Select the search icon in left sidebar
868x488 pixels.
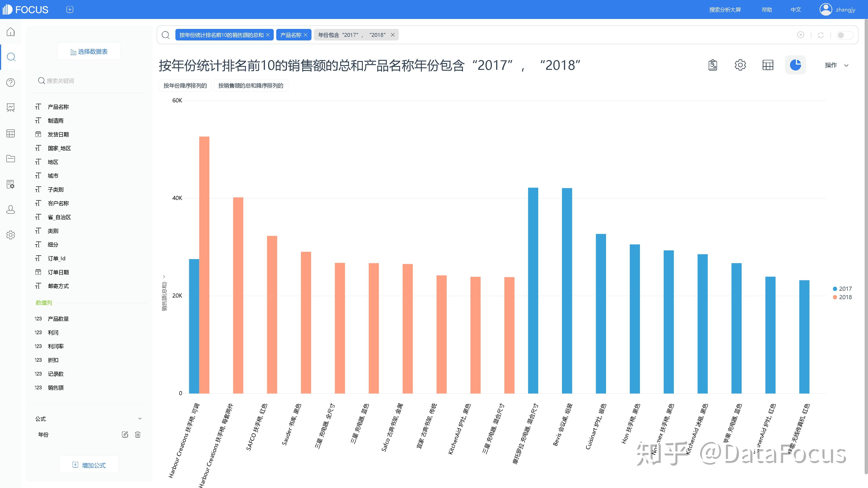[x=11, y=57]
